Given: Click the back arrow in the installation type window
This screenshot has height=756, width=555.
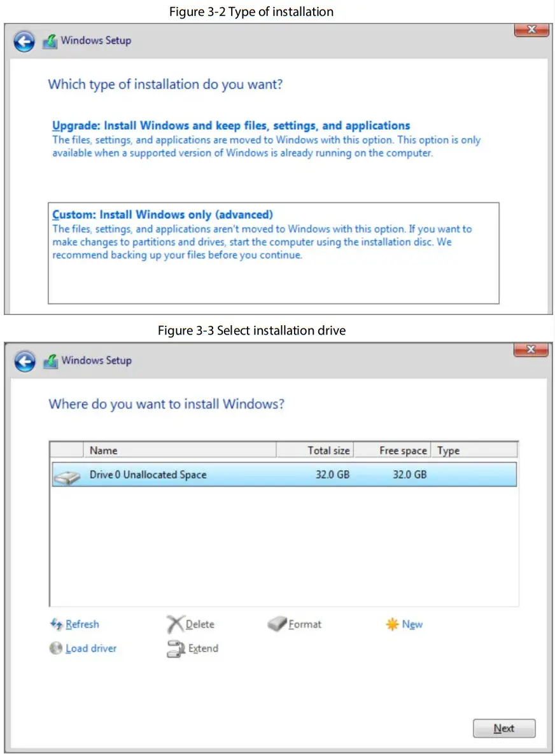Looking at the screenshot, I should coord(24,41).
